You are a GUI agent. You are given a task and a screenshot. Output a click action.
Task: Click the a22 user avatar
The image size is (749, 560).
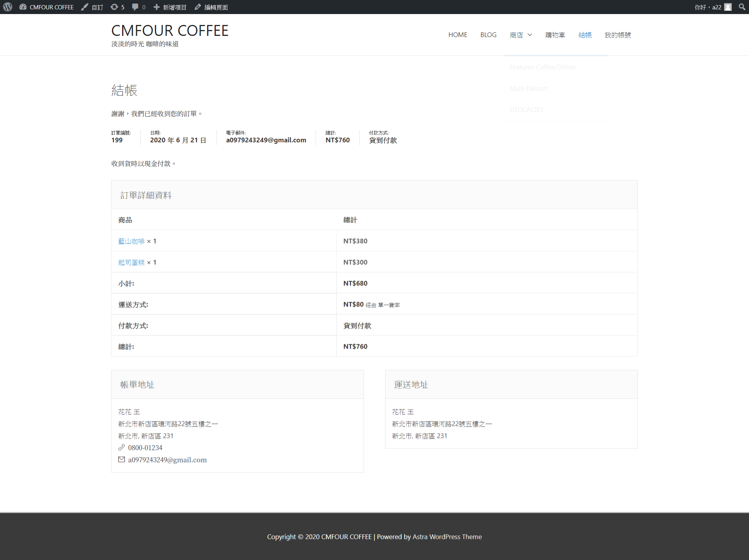point(728,7)
